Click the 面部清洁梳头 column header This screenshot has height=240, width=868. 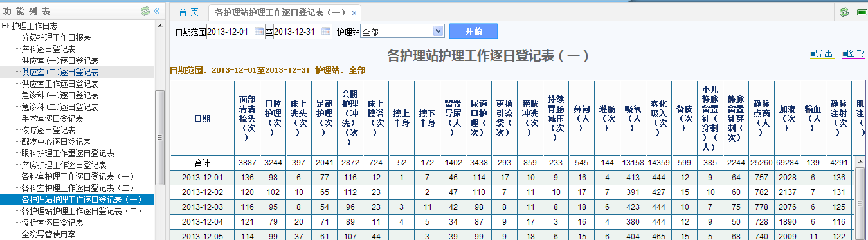coord(247,118)
